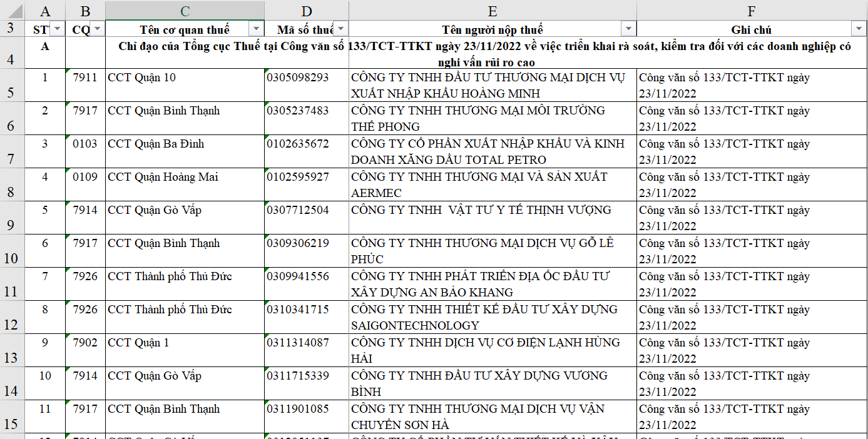Click Ghi chú cell in row 5

(x=752, y=86)
